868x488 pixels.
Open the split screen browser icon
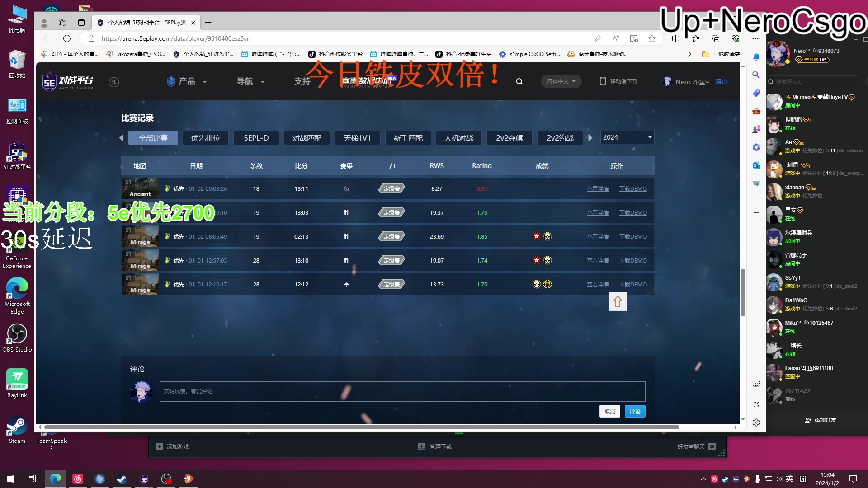pos(675,38)
